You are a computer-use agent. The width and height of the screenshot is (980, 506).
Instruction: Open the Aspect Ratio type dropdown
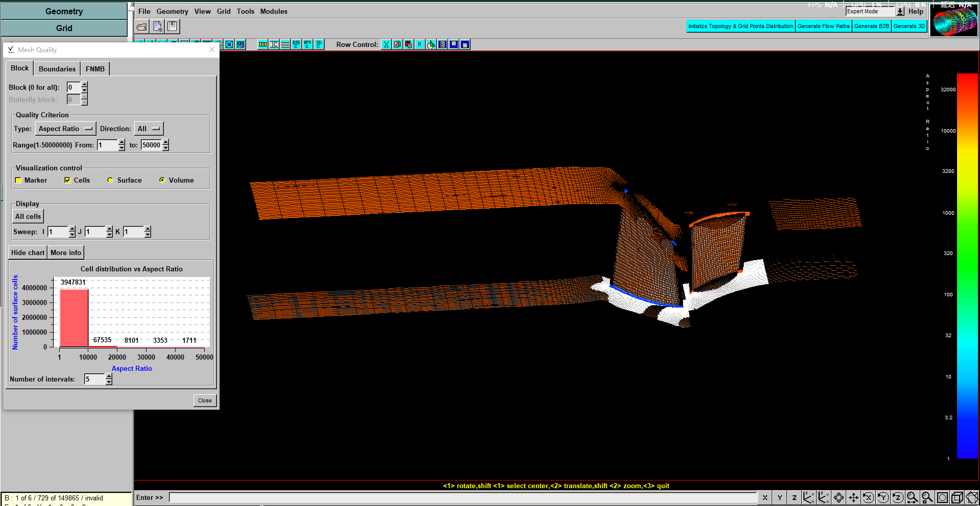65,129
